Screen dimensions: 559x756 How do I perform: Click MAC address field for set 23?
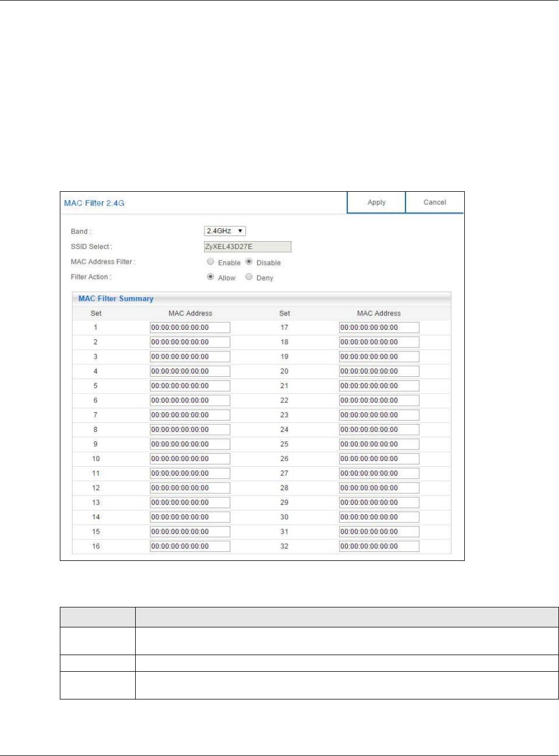(x=379, y=415)
